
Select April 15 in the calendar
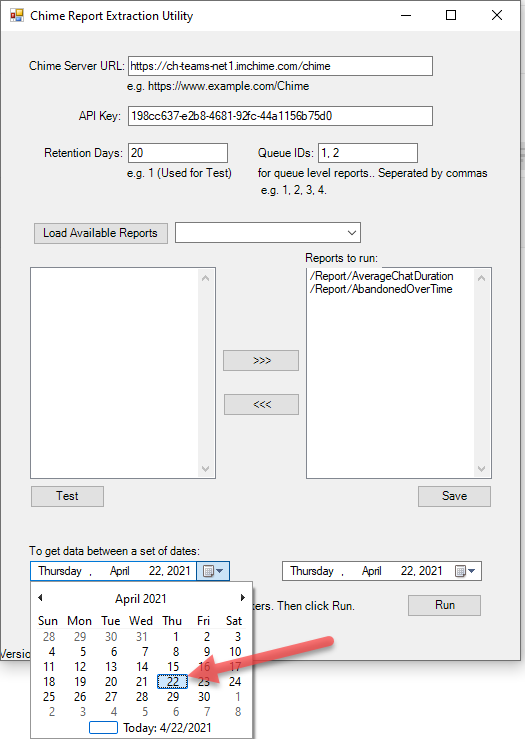point(173,666)
